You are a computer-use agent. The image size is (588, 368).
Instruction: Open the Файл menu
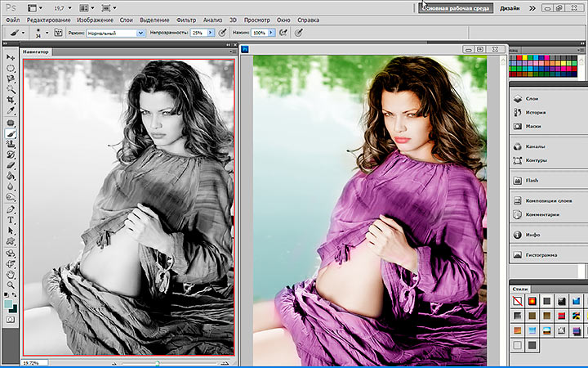pos(13,20)
